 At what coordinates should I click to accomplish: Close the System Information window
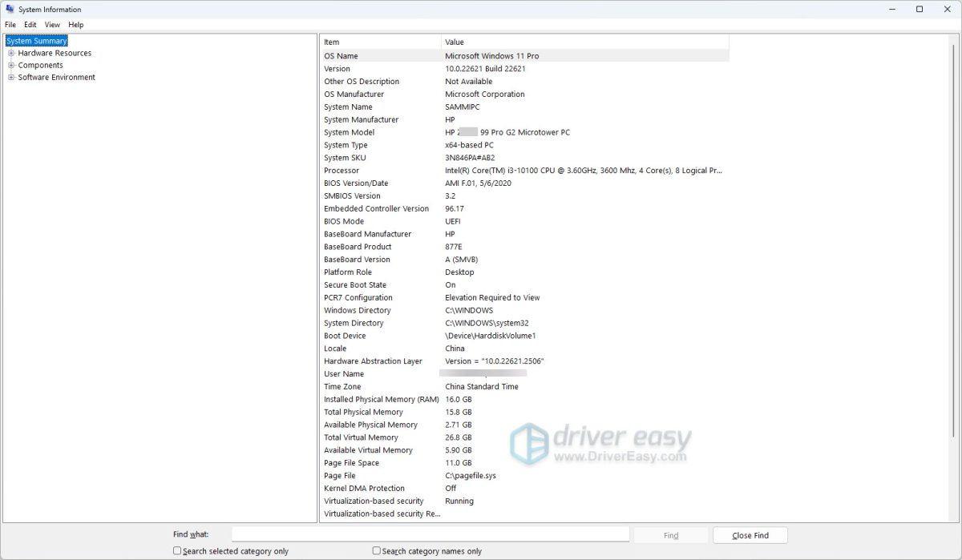(x=947, y=10)
